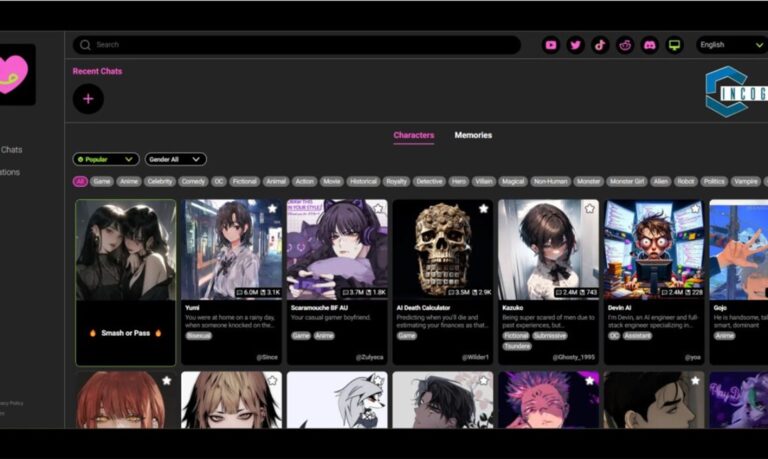Click the pink heart logo
The image size is (768, 459).
click(13, 74)
